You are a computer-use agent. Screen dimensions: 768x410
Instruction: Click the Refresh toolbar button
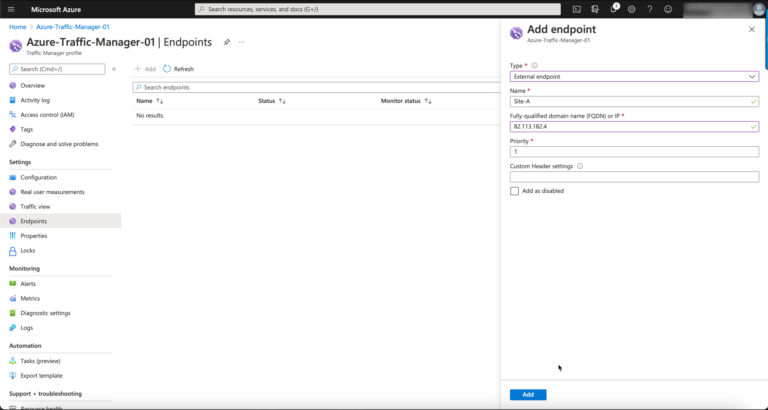click(x=178, y=69)
